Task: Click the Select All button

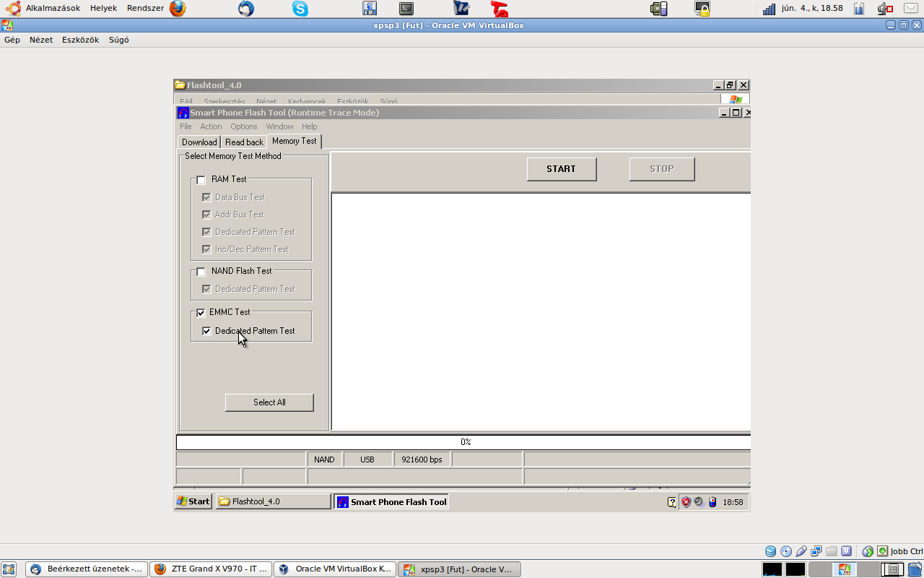Action: (x=269, y=402)
